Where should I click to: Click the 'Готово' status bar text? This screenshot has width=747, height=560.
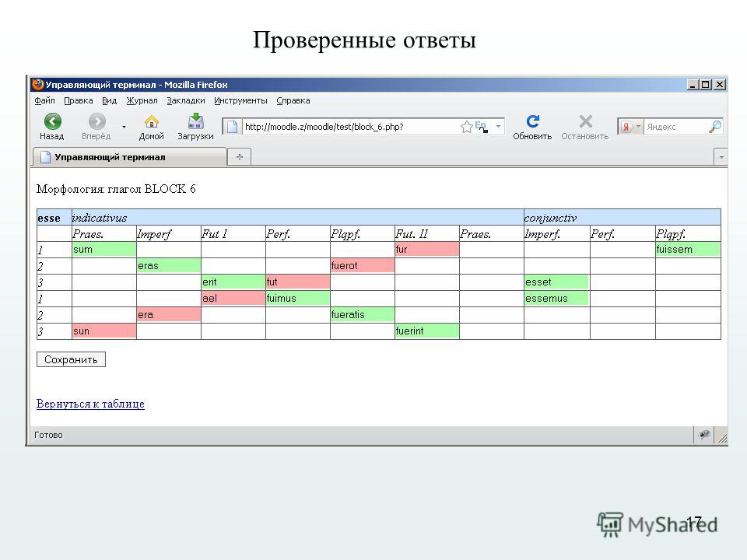tap(48, 435)
